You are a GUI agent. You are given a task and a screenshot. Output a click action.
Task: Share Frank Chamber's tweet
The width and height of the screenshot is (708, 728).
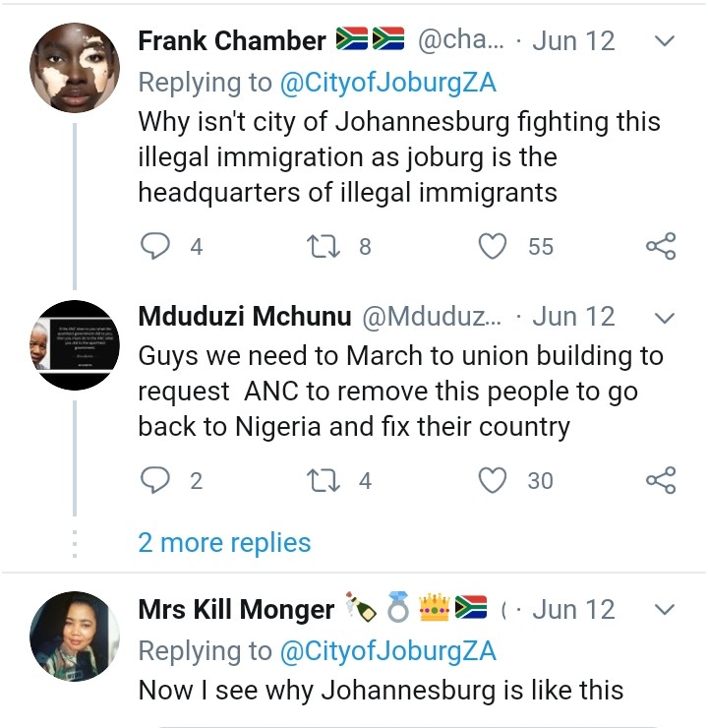coord(661,246)
